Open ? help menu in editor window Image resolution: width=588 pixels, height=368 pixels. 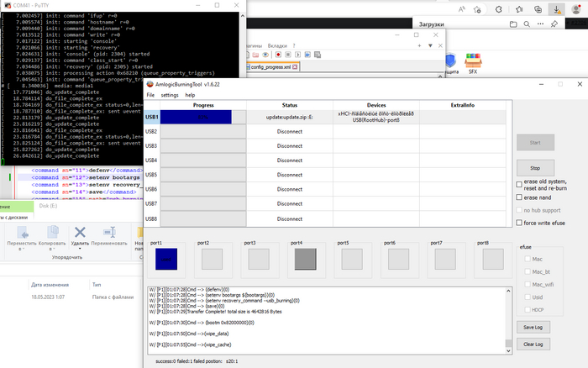click(294, 45)
